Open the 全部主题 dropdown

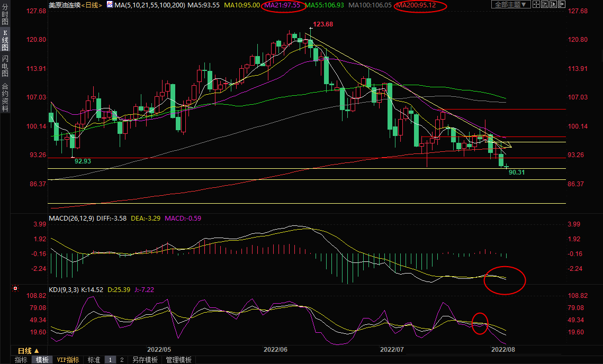510,5
